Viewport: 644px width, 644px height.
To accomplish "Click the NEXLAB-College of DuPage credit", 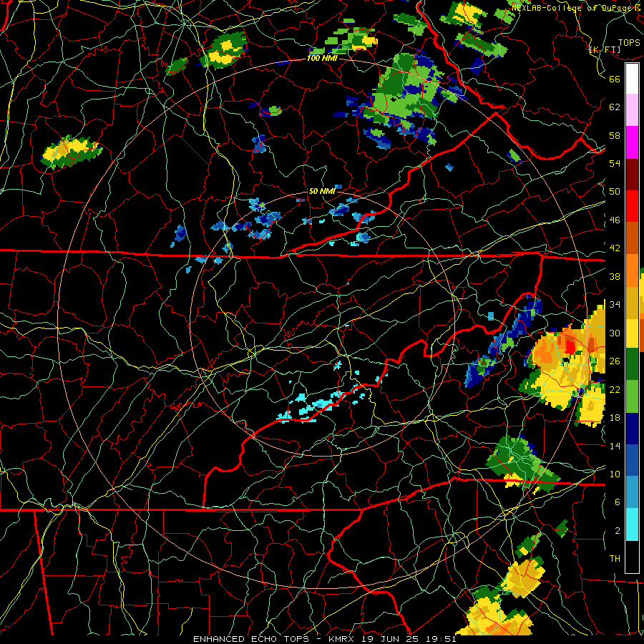I will (x=577, y=7).
